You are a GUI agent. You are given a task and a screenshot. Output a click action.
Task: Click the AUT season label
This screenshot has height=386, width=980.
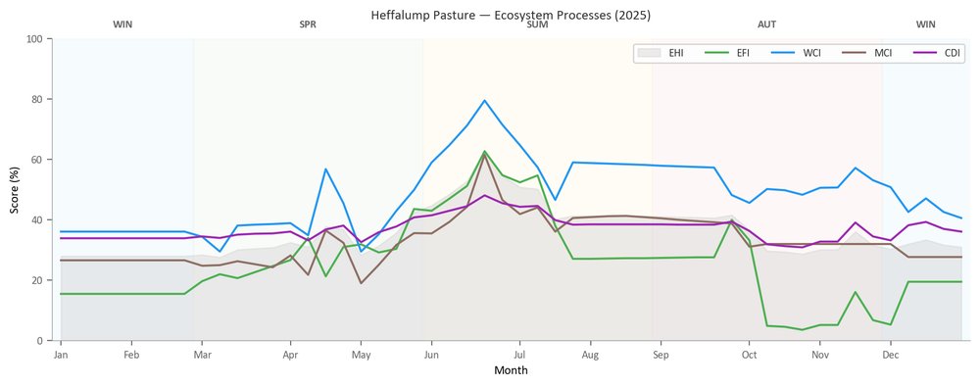767,25
